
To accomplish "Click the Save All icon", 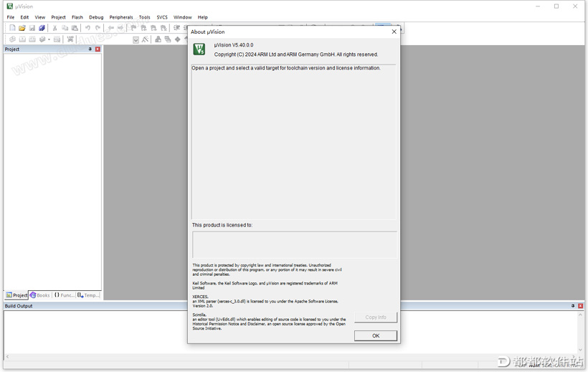I will point(42,28).
